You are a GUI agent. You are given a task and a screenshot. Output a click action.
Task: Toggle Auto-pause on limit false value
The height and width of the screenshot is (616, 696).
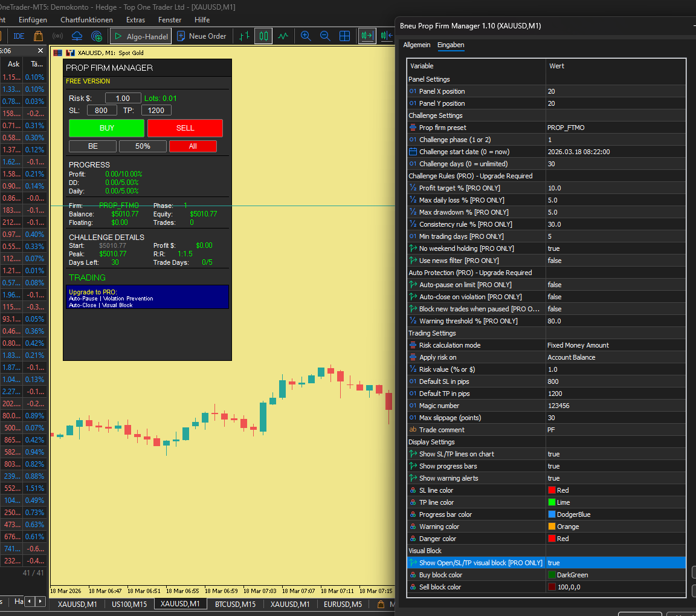pos(615,285)
